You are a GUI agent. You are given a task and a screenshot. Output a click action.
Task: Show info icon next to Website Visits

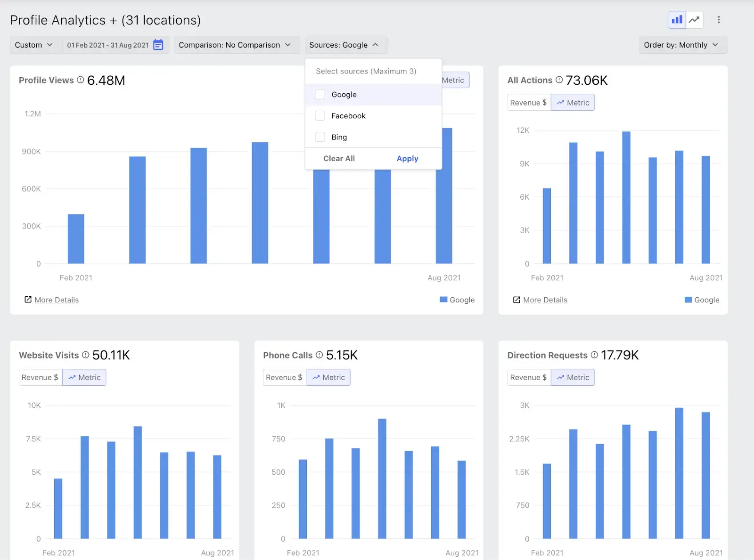(86, 355)
